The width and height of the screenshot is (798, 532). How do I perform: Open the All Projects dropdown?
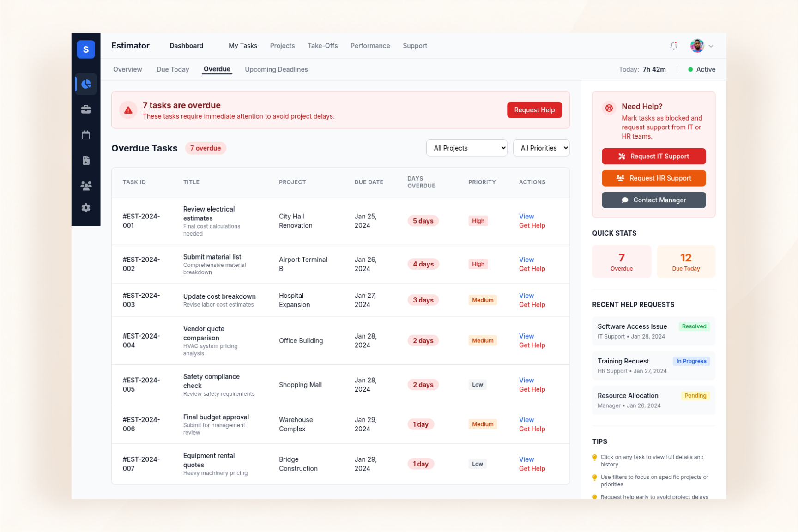tap(467, 148)
